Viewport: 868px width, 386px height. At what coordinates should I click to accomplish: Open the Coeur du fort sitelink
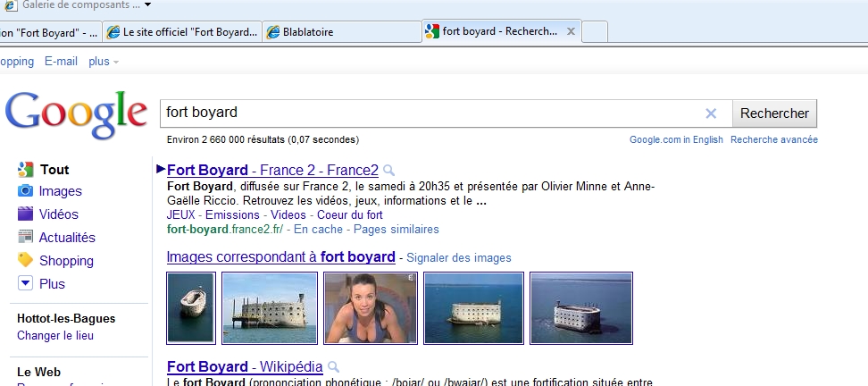pyautogui.click(x=350, y=214)
